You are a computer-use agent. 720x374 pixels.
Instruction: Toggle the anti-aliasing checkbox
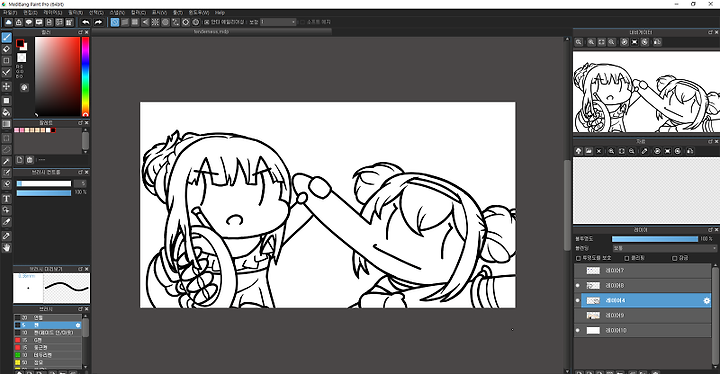pyautogui.click(x=207, y=22)
